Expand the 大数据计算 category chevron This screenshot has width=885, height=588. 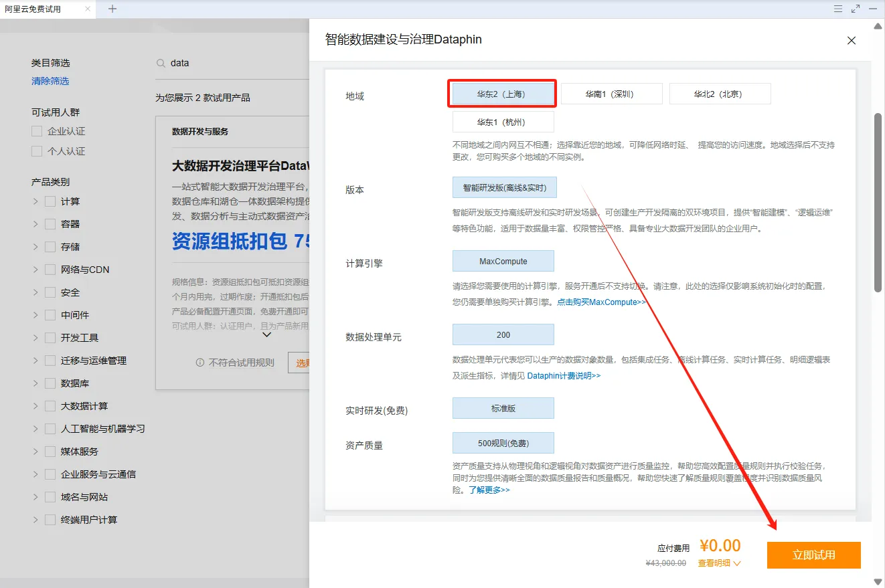(35, 406)
